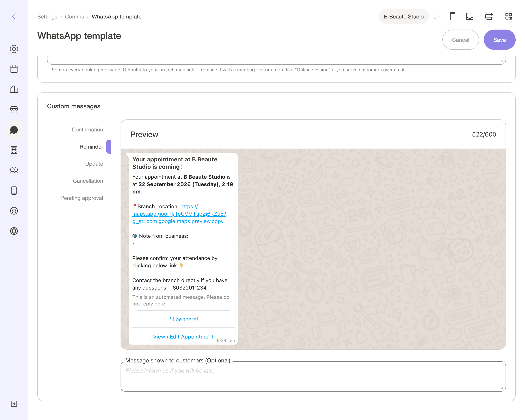Open the customers people icon in sidebar
Viewport: 525px width, 420px height.
[x=14, y=171]
